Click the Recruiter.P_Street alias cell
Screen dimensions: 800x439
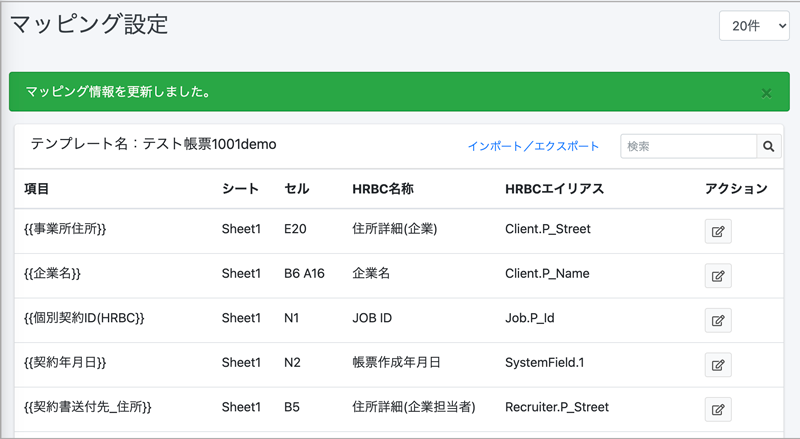(x=557, y=407)
